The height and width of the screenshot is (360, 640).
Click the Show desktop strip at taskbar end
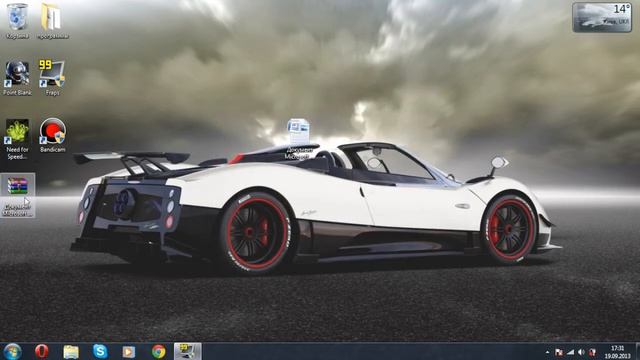pos(637,351)
